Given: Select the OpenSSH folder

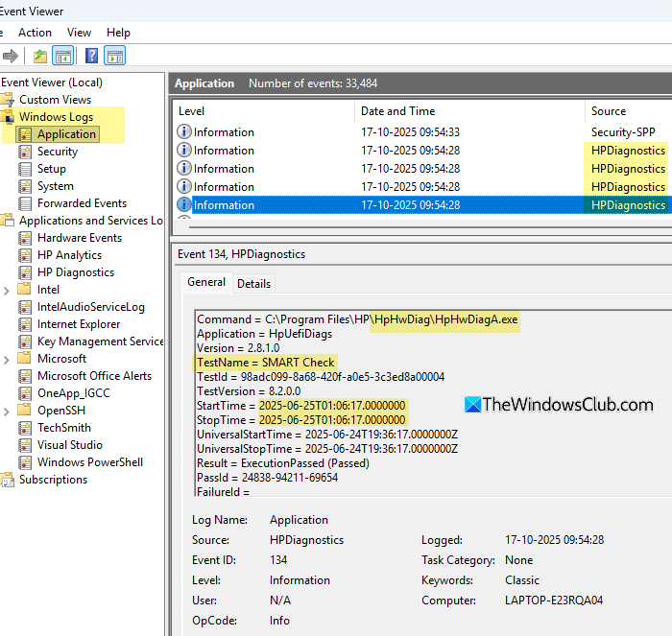Looking at the screenshot, I should [61, 411].
